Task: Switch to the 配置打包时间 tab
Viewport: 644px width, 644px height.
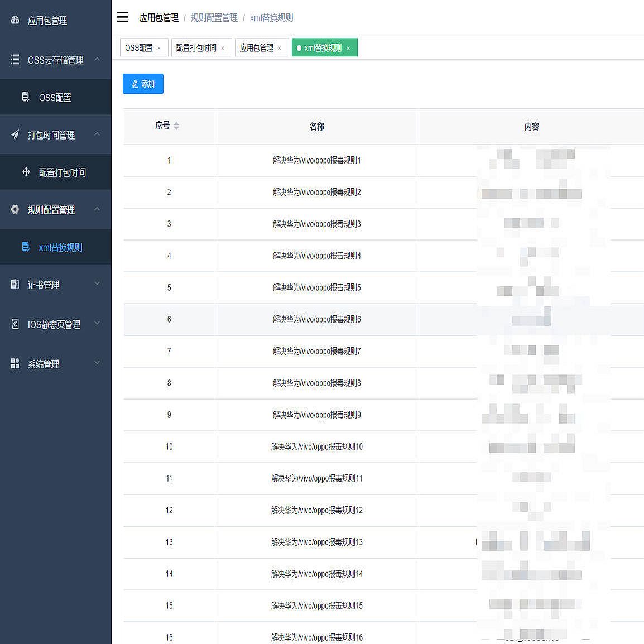Action: [196, 48]
